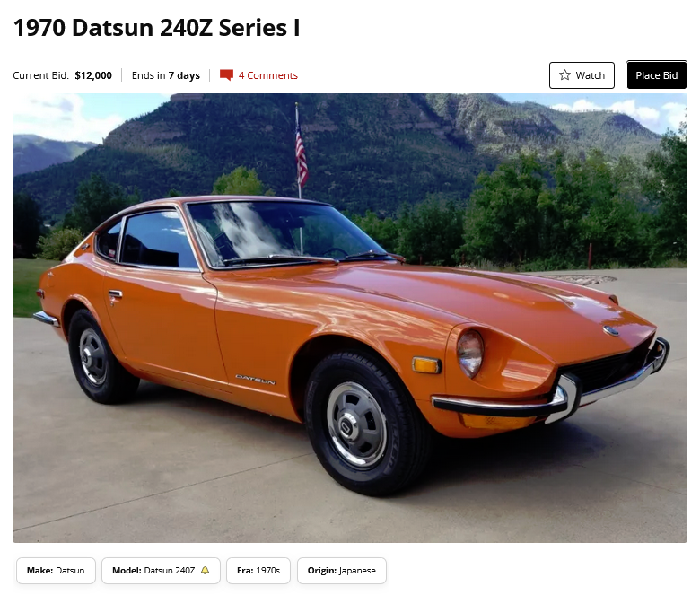700x595 pixels.
Task: Select the Era: 1970s tag
Action: (x=258, y=571)
